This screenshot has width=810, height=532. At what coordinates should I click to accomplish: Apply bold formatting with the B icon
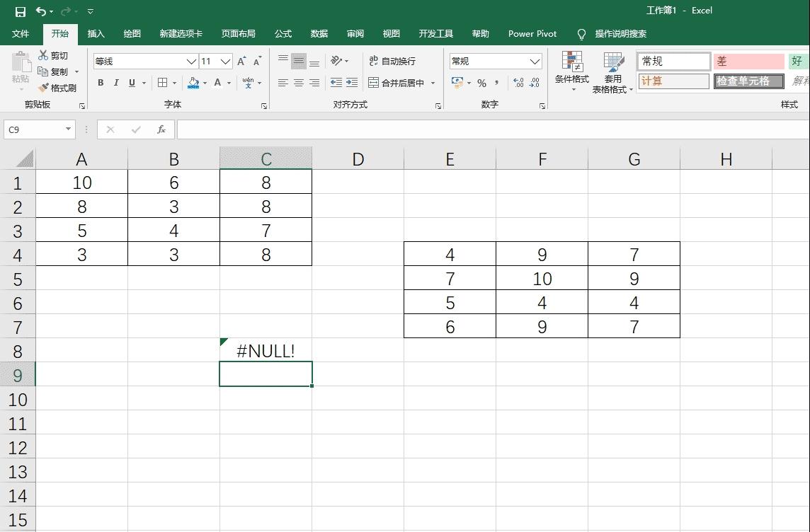click(x=100, y=83)
